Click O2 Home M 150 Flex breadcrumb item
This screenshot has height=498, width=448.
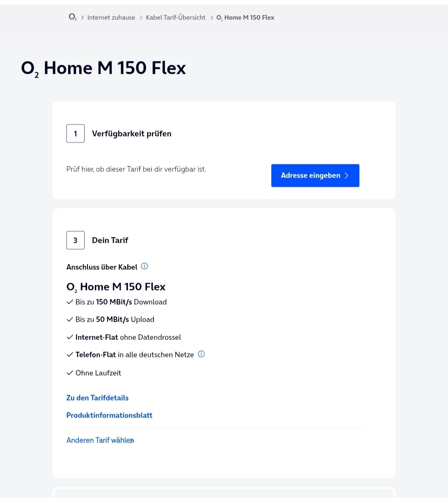[x=245, y=17]
